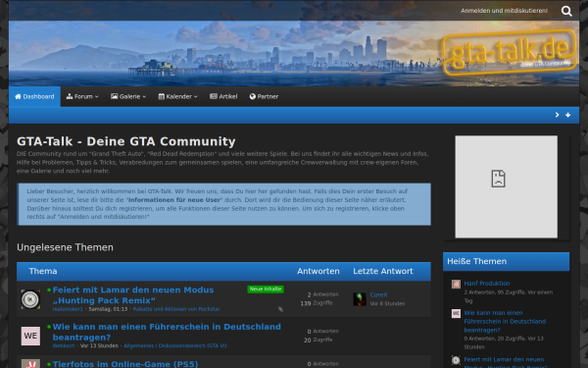
Task: Open the Partner menu item
Action: [x=264, y=96]
